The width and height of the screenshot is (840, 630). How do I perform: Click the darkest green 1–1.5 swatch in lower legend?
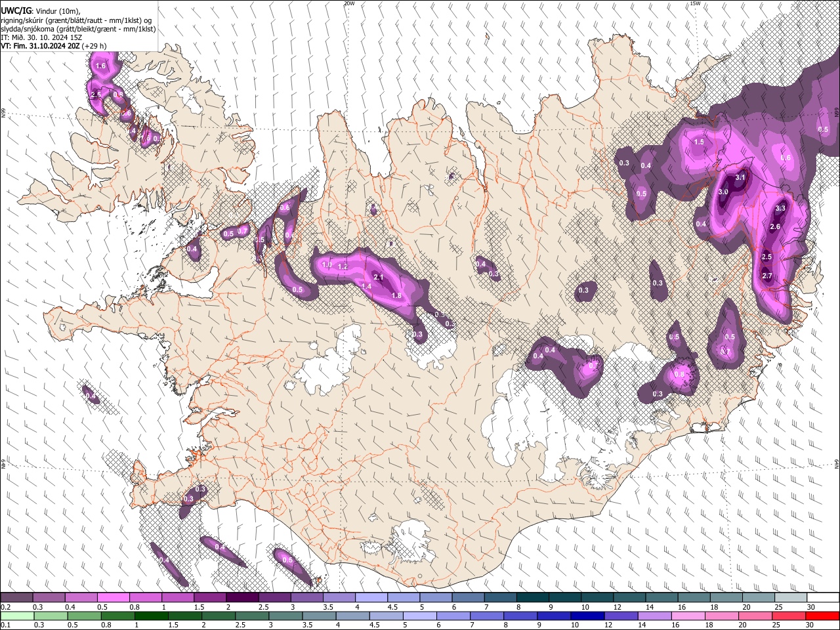tap(151, 616)
